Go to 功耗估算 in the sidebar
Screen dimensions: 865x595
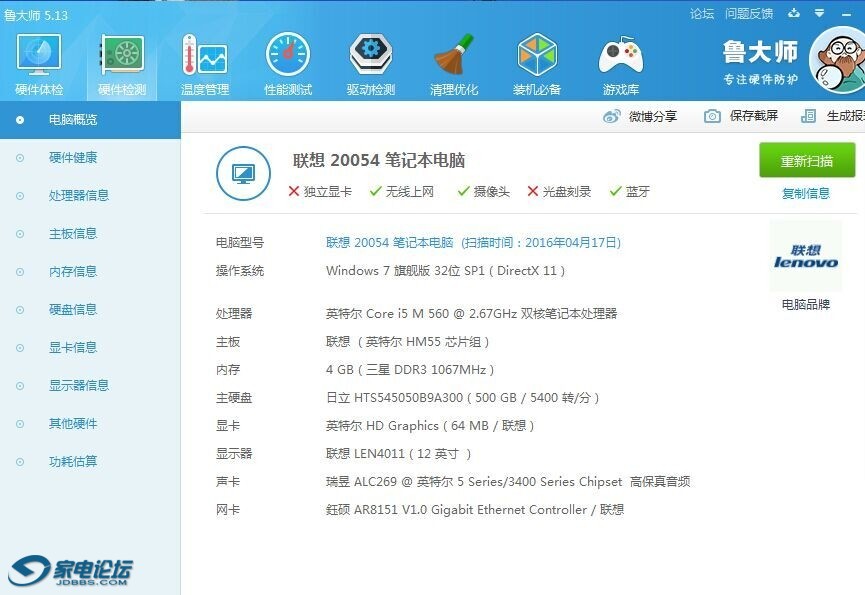click(x=73, y=461)
